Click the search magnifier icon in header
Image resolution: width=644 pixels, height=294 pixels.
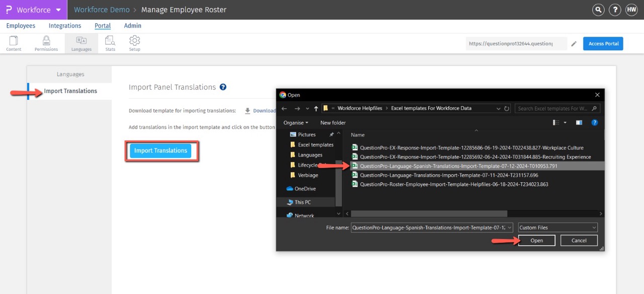(x=598, y=10)
